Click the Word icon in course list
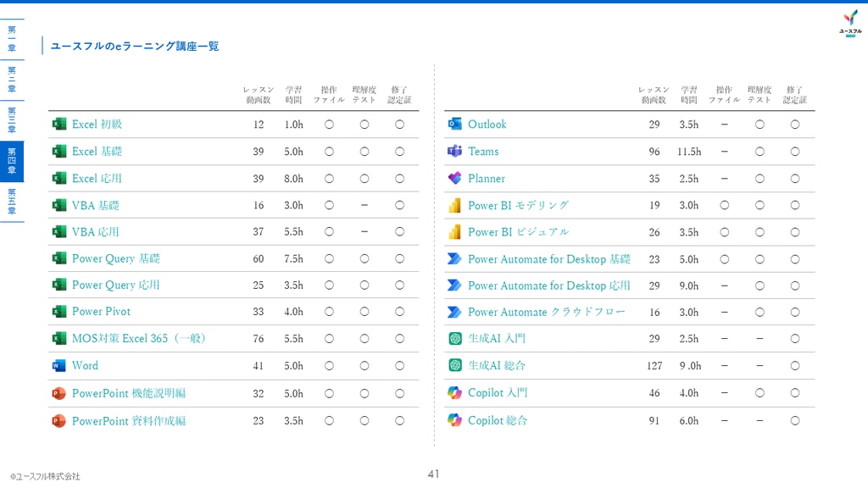This screenshot has width=868, height=488. pyautogui.click(x=58, y=366)
